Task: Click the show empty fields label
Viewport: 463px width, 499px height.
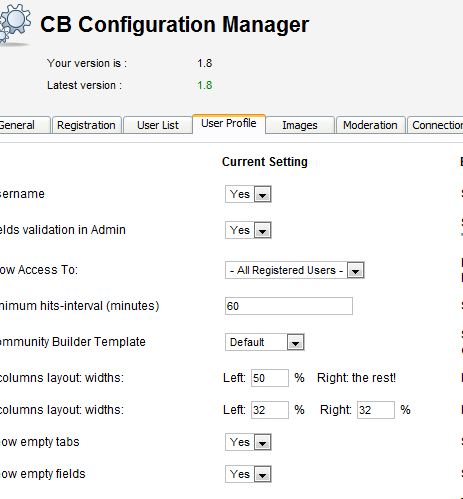Action: coord(43,474)
